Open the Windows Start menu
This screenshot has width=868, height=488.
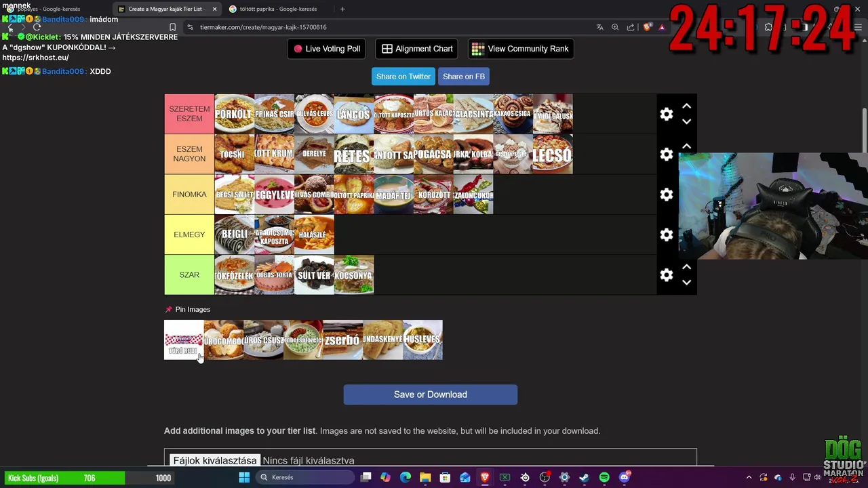pos(244,477)
